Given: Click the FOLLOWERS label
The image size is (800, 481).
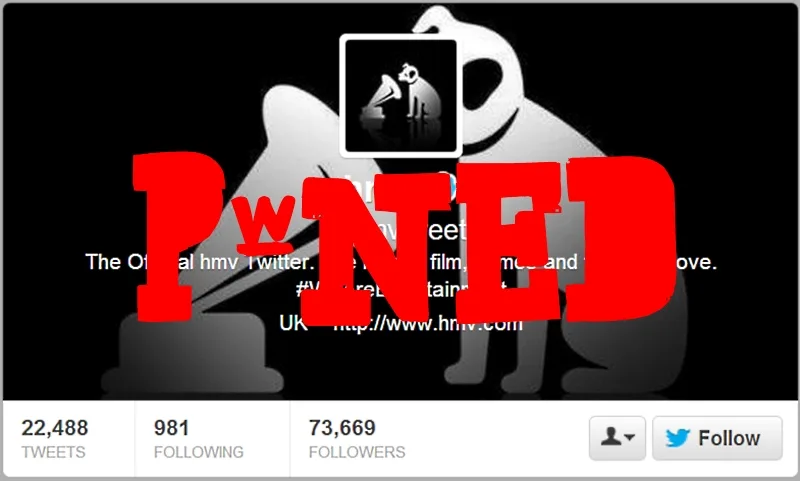Looking at the screenshot, I should 357,452.
